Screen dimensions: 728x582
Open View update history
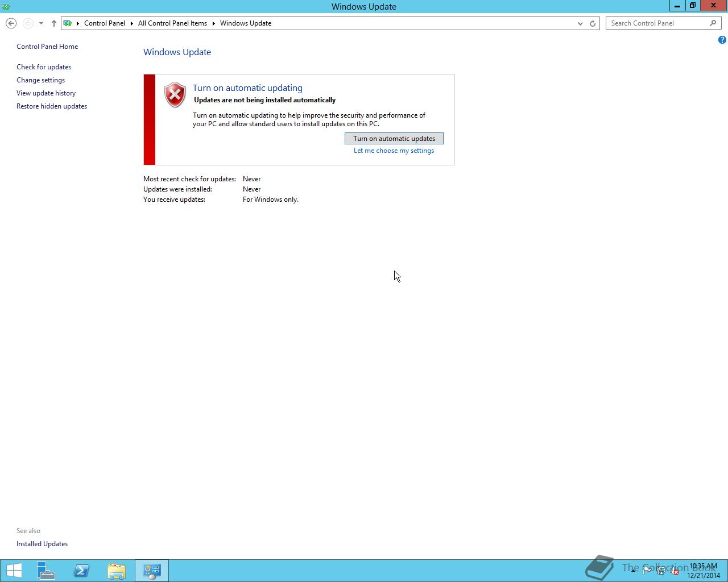coord(46,93)
